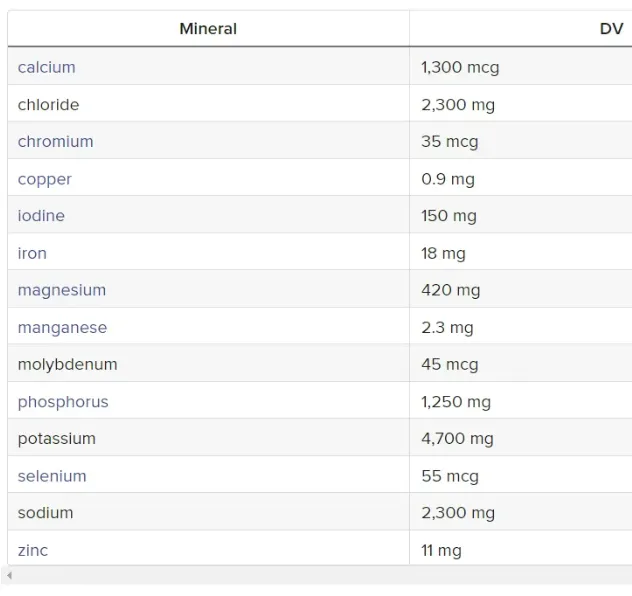Open the copper link in the table
This screenshot has width=632, height=596.
[x=44, y=179]
